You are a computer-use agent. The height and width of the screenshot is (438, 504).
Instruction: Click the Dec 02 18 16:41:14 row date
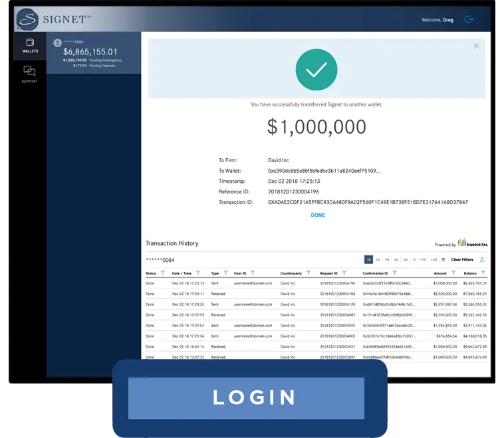point(188,347)
